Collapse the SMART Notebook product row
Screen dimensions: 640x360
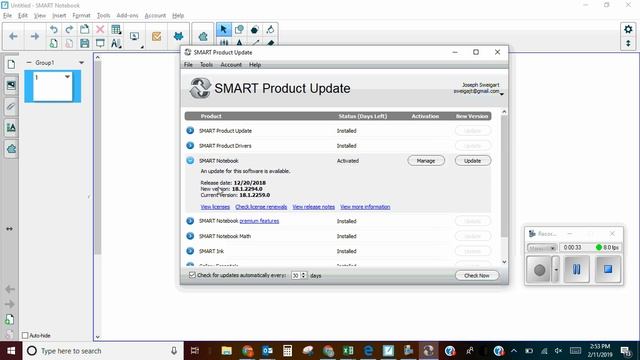(190, 160)
